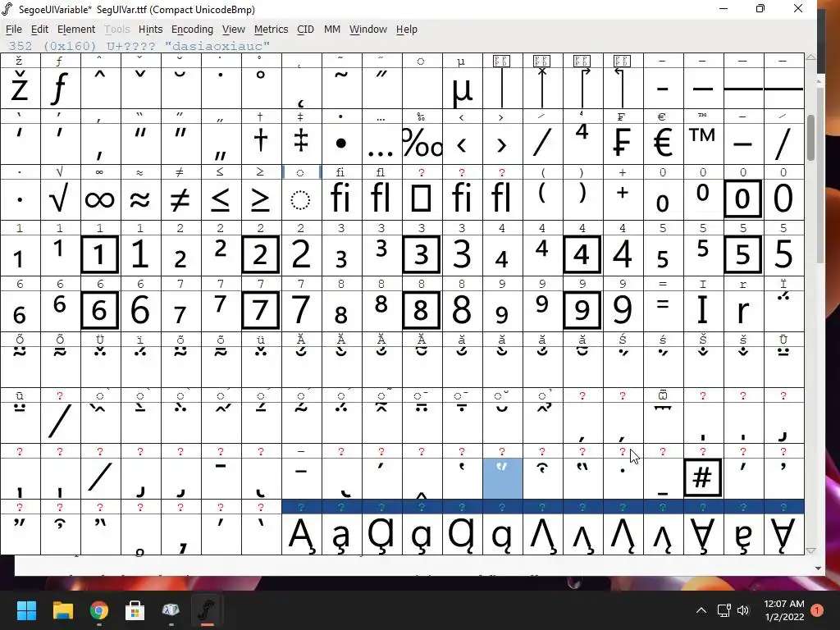Open the Element menu
Viewport: 840px width, 630px height.
[76, 30]
